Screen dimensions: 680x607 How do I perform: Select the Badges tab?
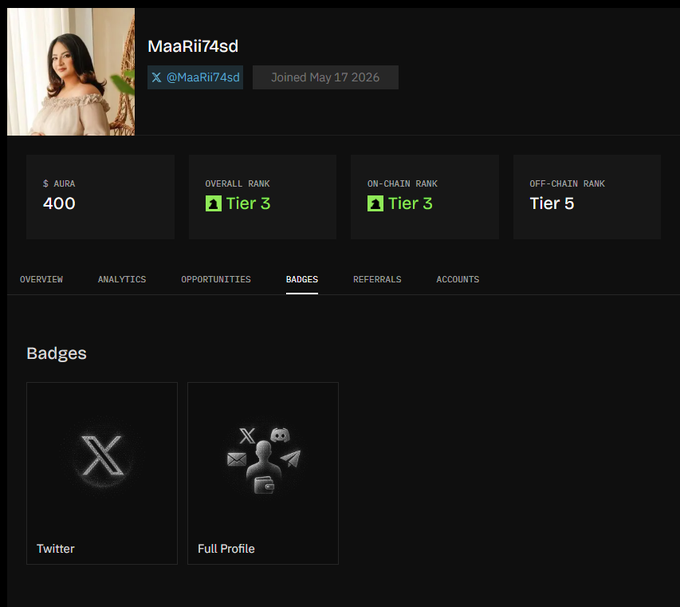tap(302, 280)
